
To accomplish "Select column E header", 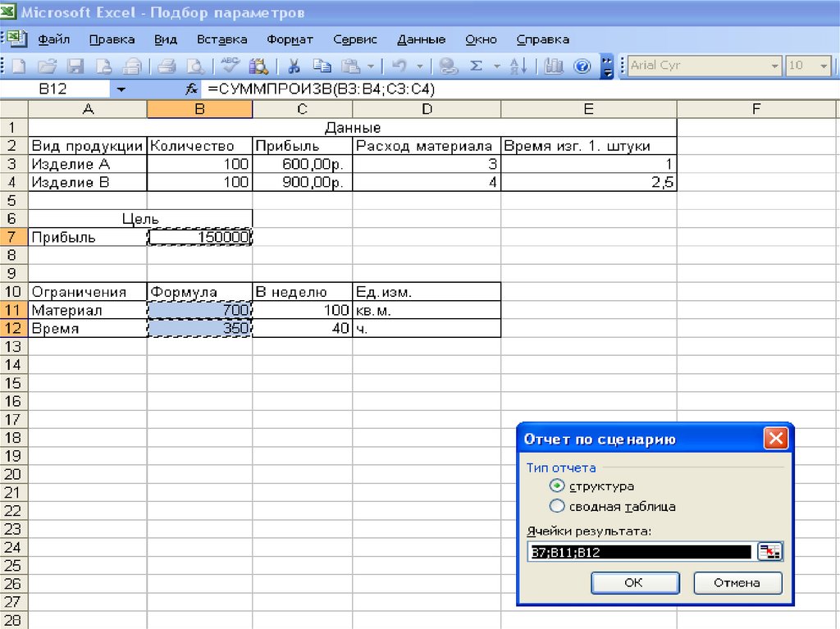I will [589, 109].
